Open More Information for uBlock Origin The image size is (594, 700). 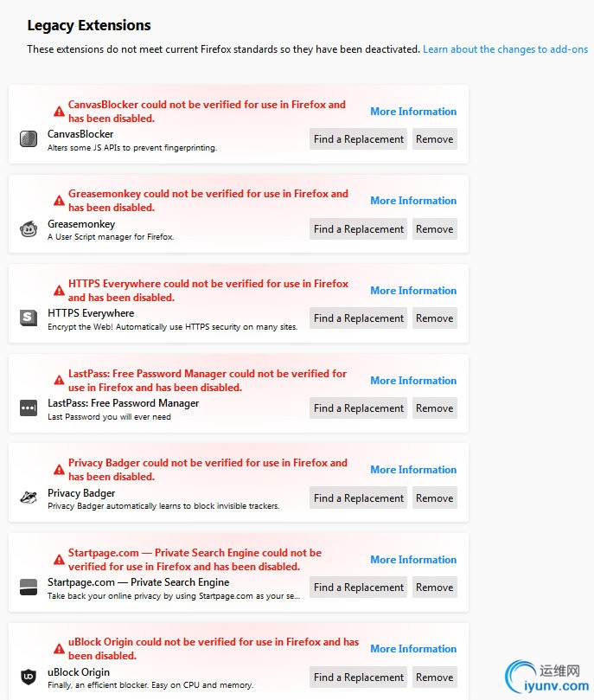[x=413, y=649]
